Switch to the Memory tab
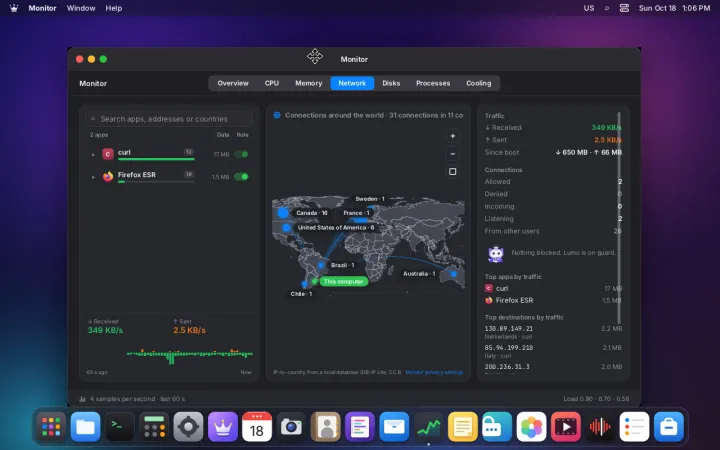The width and height of the screenshot is (720, 450). pyautogui.click(x=309, y=83)
